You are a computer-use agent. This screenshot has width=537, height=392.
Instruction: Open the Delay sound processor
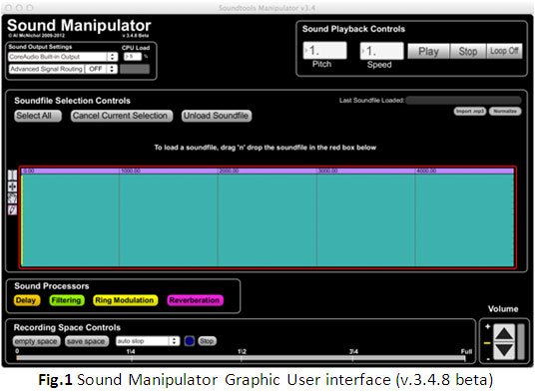pyautogui.click(x=27, y=300)
